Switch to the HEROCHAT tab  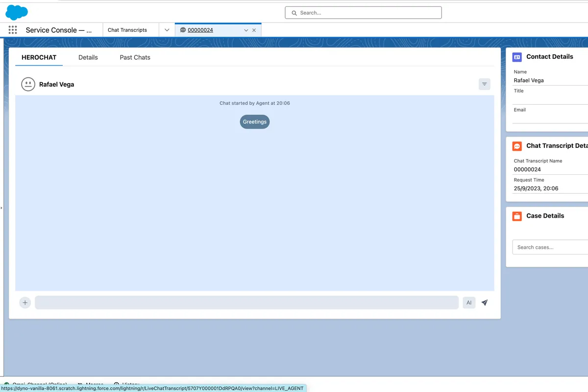coord(39,57)
